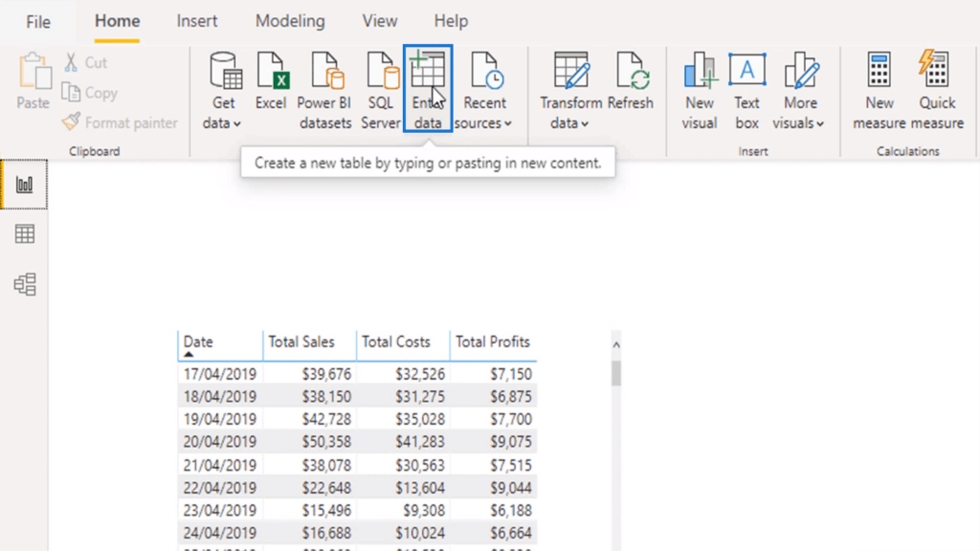Screen dimensions: 980x551
Task: Click the $6,664 profits value
Action: 511,533
